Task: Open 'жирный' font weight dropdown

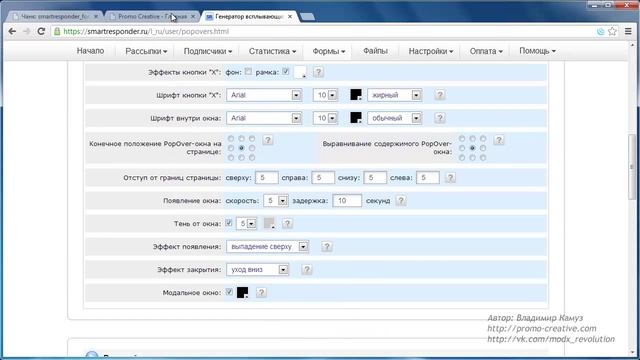Action: [394, 95]
